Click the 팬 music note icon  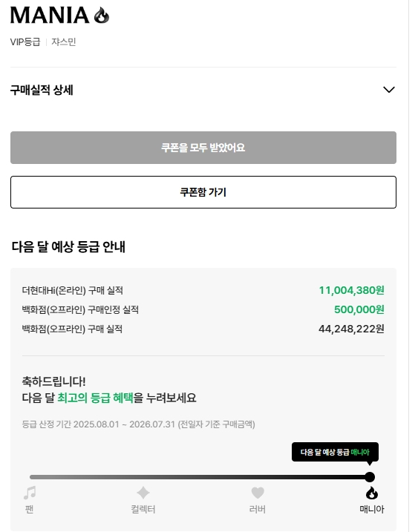click(x=30, y=493)
